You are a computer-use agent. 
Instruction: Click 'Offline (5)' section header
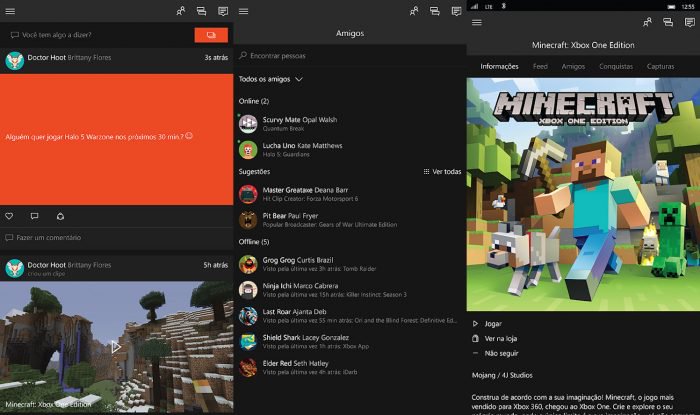(x=254, y=242)
